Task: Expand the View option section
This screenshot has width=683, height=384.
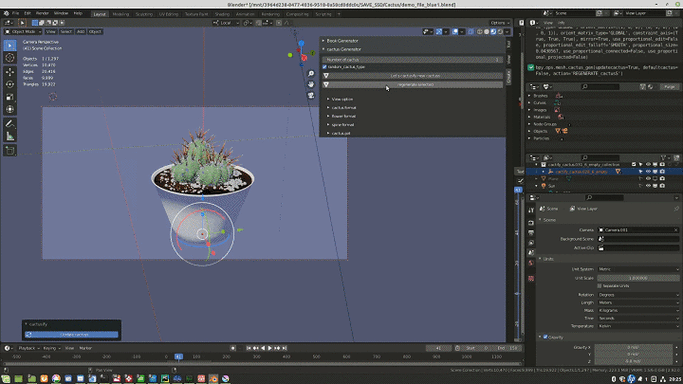Action: (342, 99)
